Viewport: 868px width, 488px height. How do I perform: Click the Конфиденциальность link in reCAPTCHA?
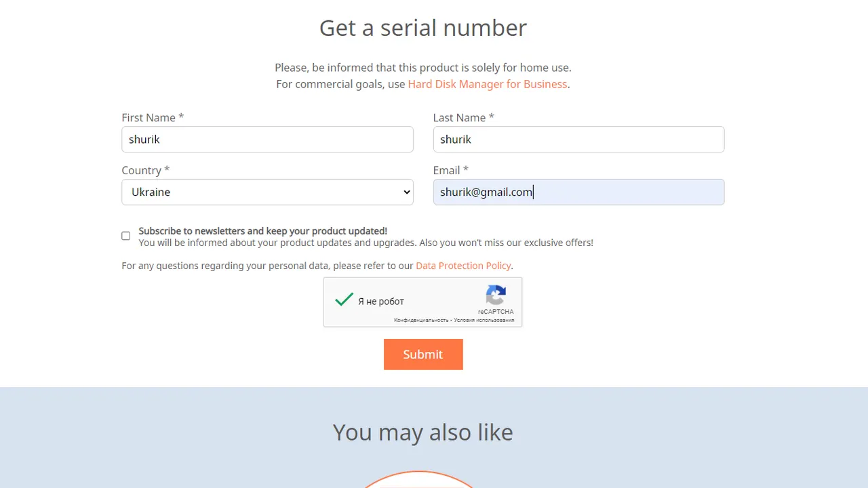coord(421,320)
